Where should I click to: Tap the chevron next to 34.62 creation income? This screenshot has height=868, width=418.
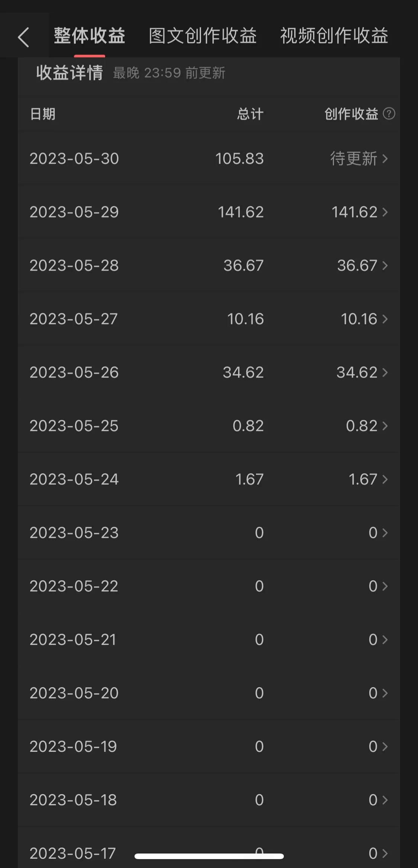coord(385,373)
